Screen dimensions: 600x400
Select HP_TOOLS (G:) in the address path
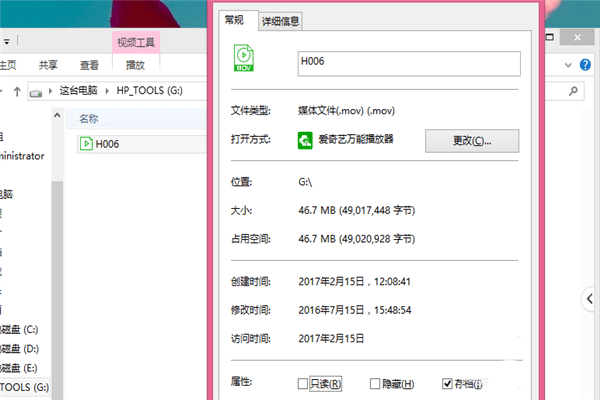tap(149, 90)
